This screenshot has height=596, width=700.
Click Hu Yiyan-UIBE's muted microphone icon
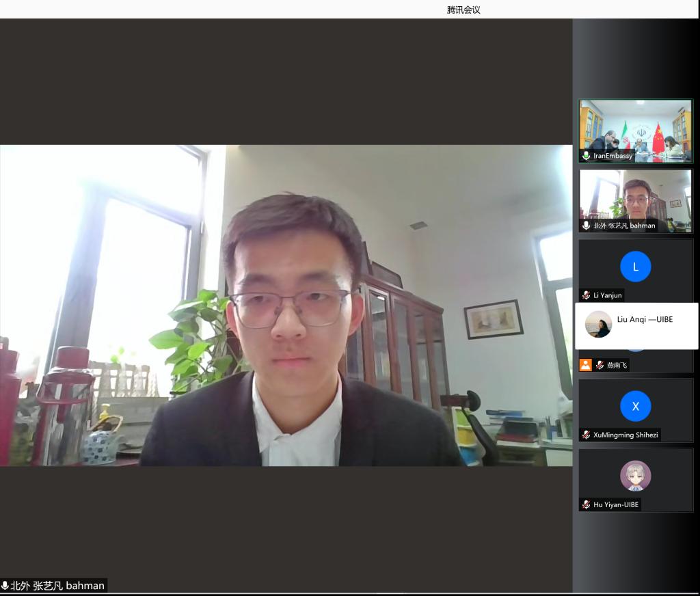click(586, 504)
